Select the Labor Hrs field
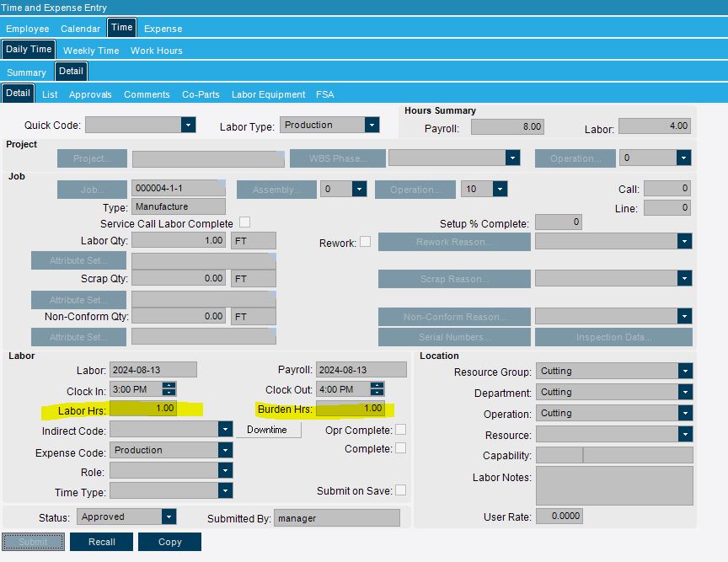Image resolution: width=728 pixels, height=562 pixels. (x=143, y=409)
